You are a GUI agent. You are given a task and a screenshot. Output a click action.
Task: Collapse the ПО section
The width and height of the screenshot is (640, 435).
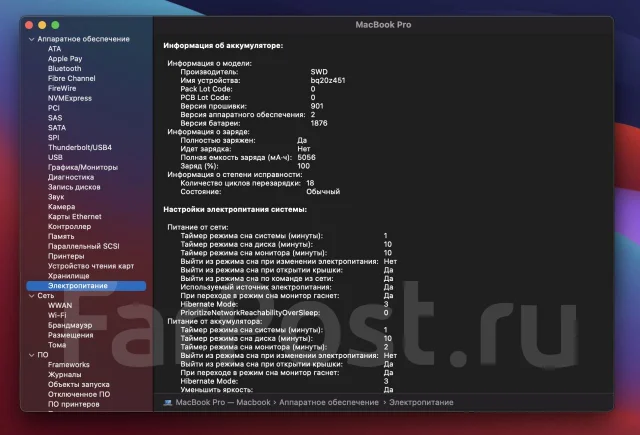(x=31, y=355)
